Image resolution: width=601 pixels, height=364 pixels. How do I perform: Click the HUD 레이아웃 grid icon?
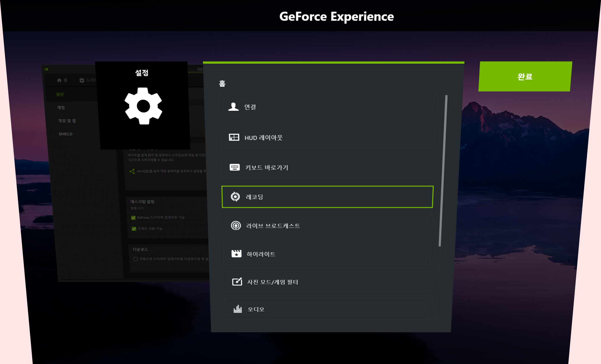234,137
